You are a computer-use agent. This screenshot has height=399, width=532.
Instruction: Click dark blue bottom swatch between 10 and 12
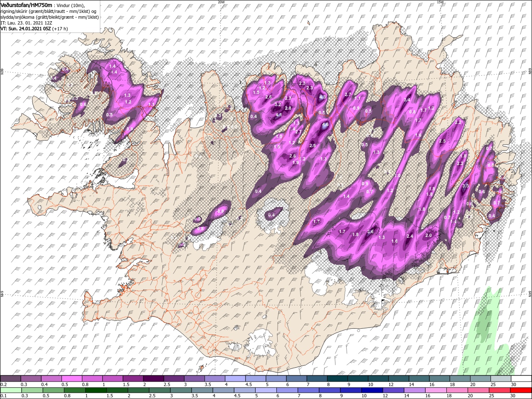[372, 390]
